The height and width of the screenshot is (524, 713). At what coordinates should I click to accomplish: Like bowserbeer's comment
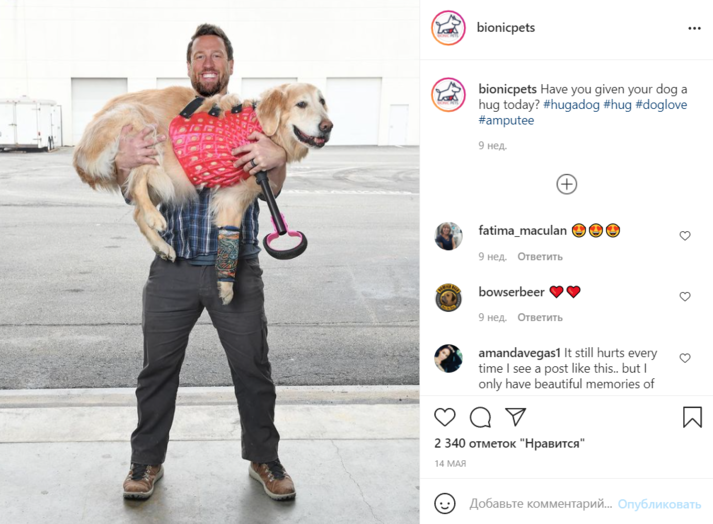[x=685, y=296]
